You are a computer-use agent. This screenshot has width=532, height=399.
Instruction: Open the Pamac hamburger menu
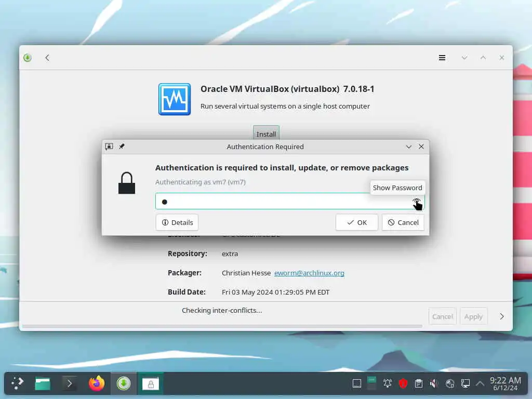click(x=442, y=58)
